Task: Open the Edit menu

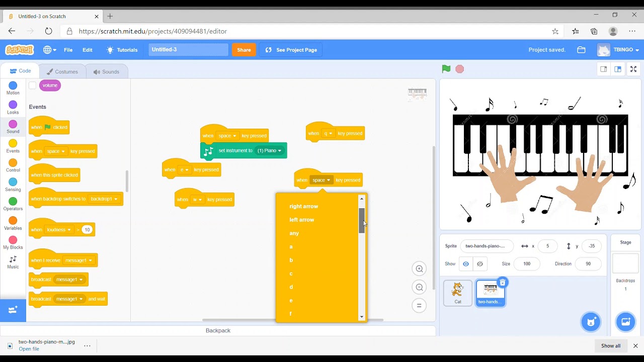Action: (x=88, y=50)
